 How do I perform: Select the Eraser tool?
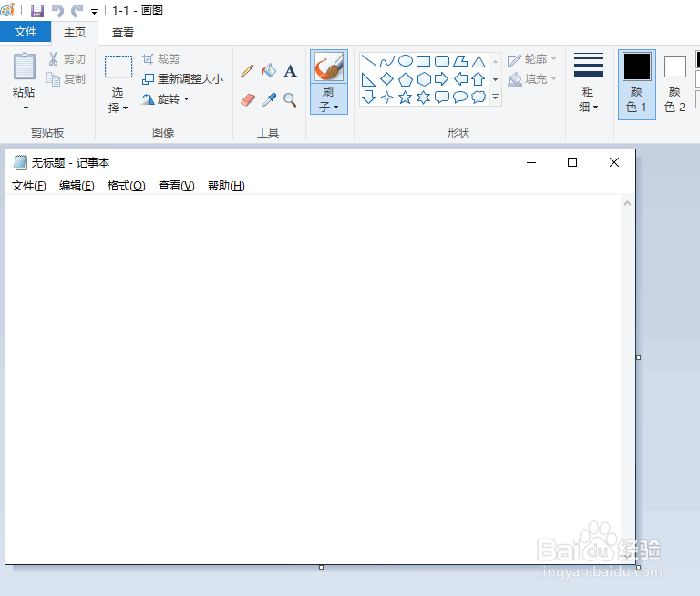[x=247, y=100]
